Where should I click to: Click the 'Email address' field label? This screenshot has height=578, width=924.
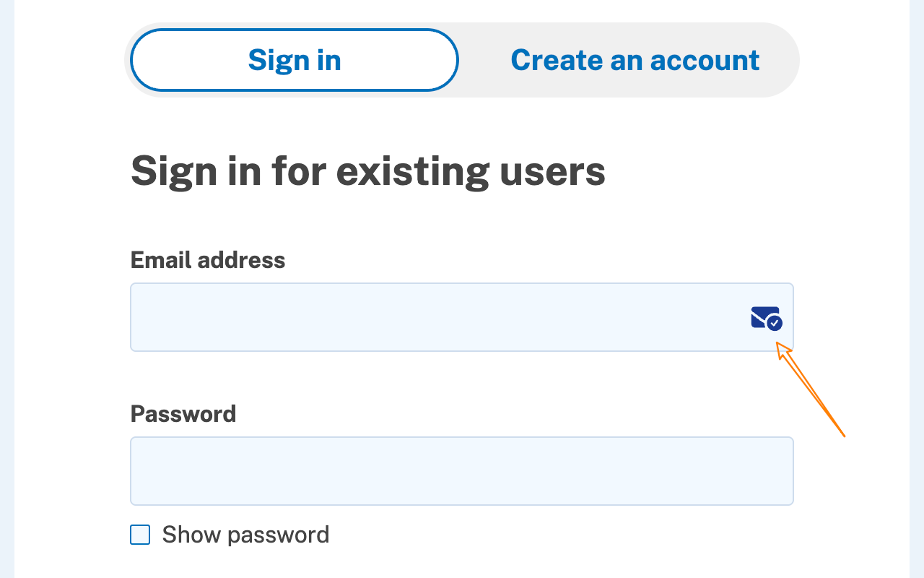point(208,260)
